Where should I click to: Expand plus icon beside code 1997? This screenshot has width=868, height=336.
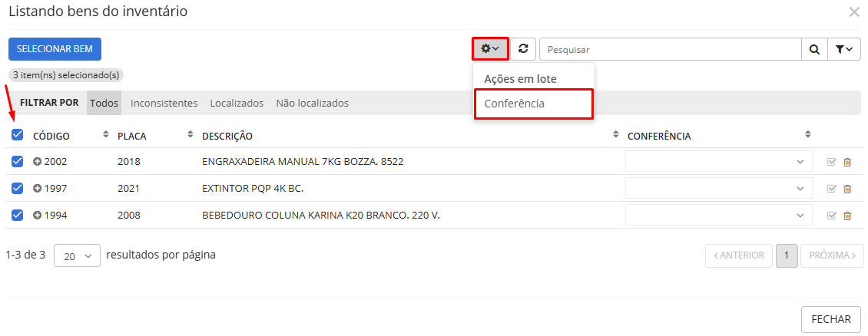point(38,189)
